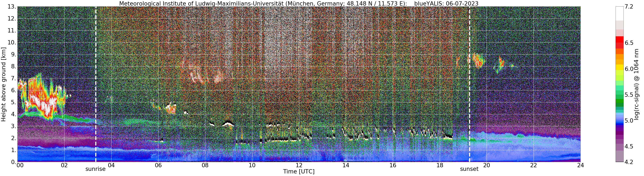The image size is (644, 176).
Task: Click the white top segment of the colorbar
Action: (x=619, y=13)
